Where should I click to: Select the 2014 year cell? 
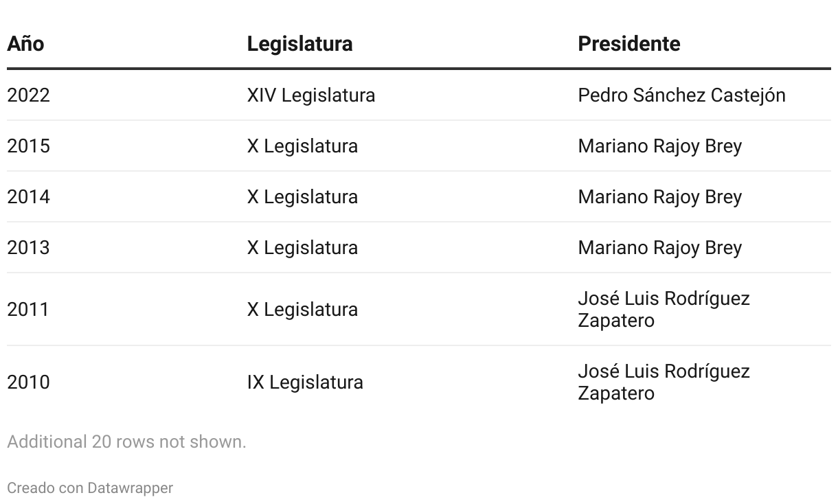click(29, 196)
